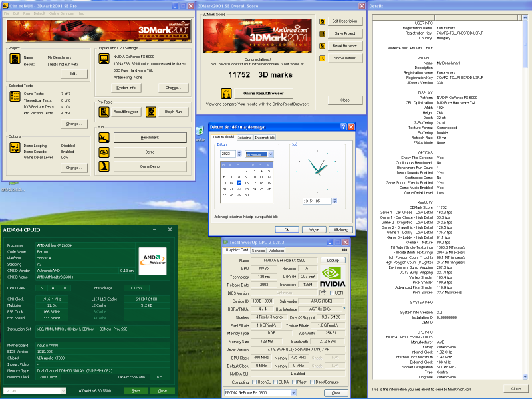Click the Alkalmaz button in date dialog
This screenshot has width=532, height=399.
[x=340, y=229]
